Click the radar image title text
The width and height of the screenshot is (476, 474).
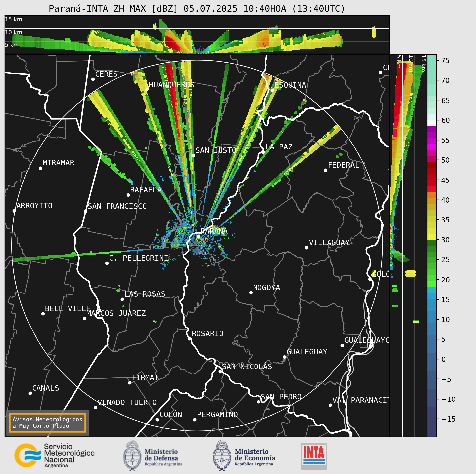pyautogui.click(x=197, y=9)
